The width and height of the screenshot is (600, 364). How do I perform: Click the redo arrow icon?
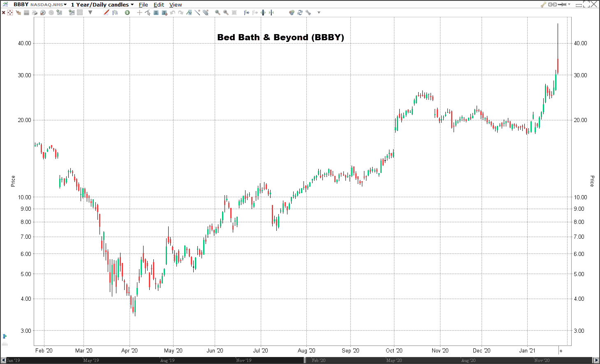click(181, 12)
